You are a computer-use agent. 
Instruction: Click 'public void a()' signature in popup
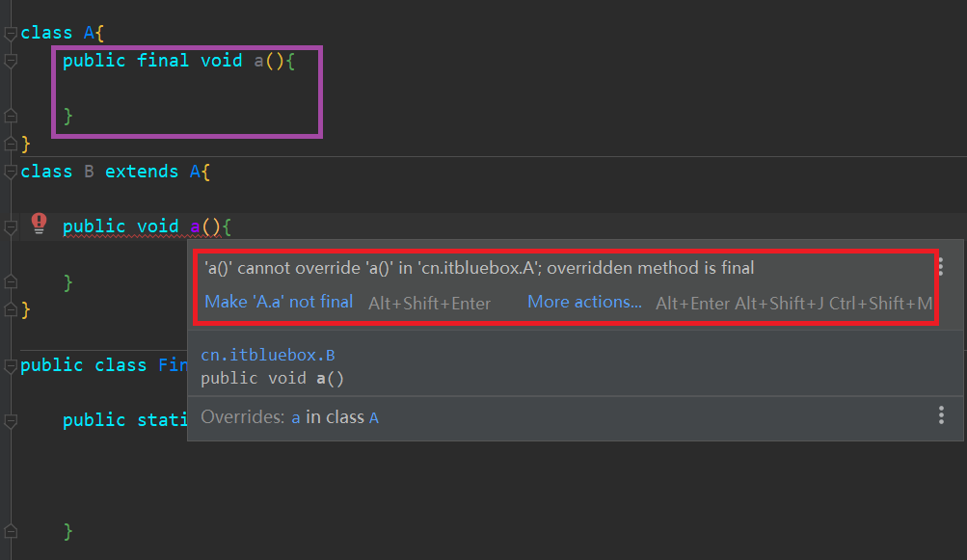[x=272, y=378]
